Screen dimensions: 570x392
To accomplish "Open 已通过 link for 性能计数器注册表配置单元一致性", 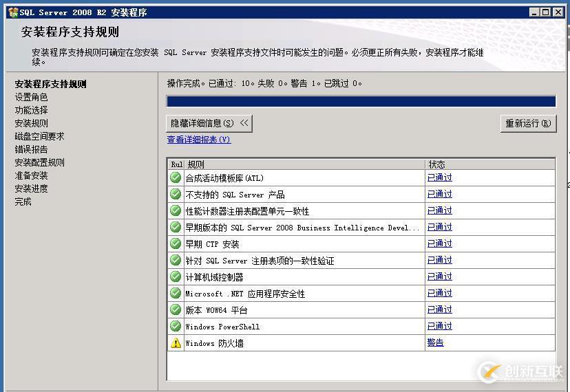I will (x=439, y=210).
